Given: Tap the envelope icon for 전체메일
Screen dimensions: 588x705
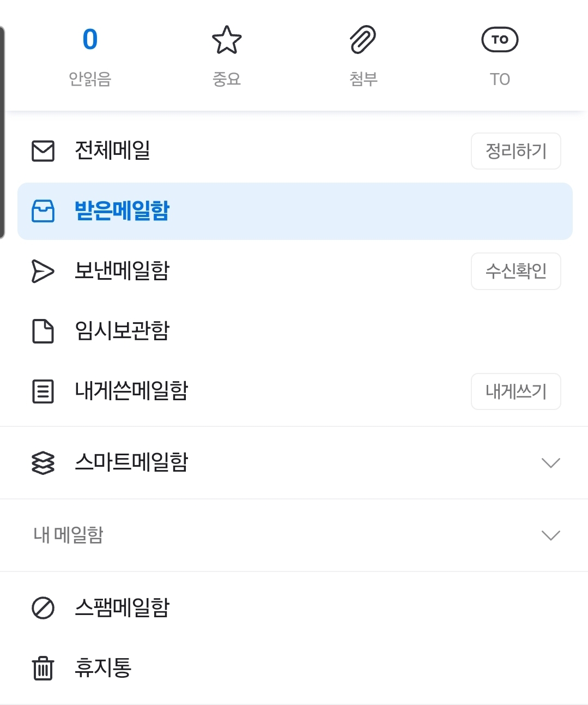Looking at the screenshot, I should click(43, 151).
